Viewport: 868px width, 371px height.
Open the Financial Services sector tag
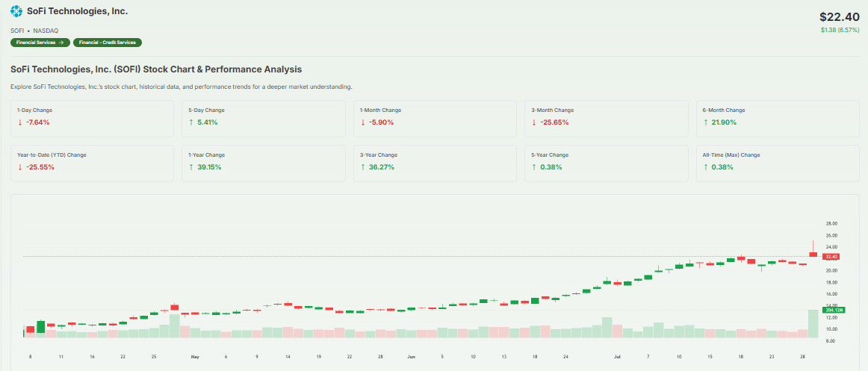click(40, 43)
